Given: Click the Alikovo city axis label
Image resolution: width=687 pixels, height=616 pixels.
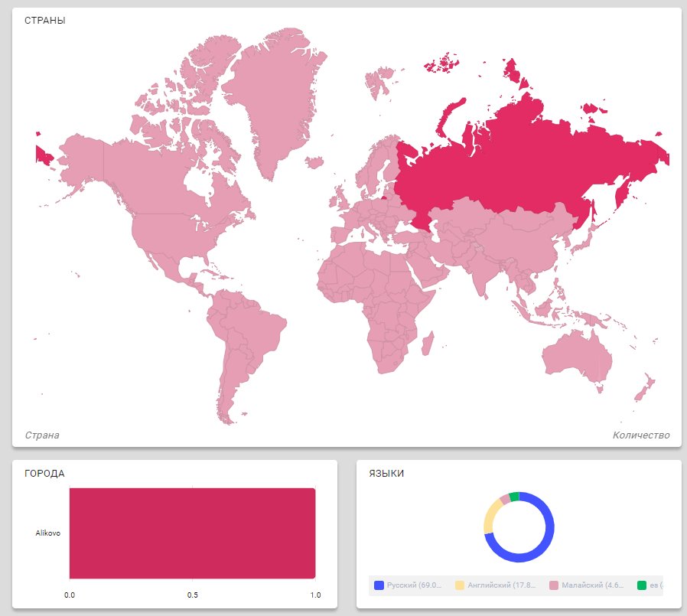Looking at the screenshot, I should [47, 533].
